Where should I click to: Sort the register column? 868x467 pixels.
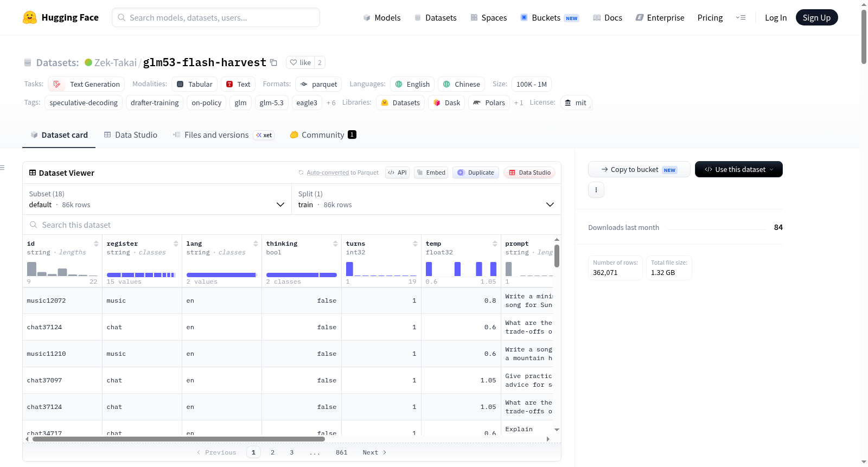176,244
